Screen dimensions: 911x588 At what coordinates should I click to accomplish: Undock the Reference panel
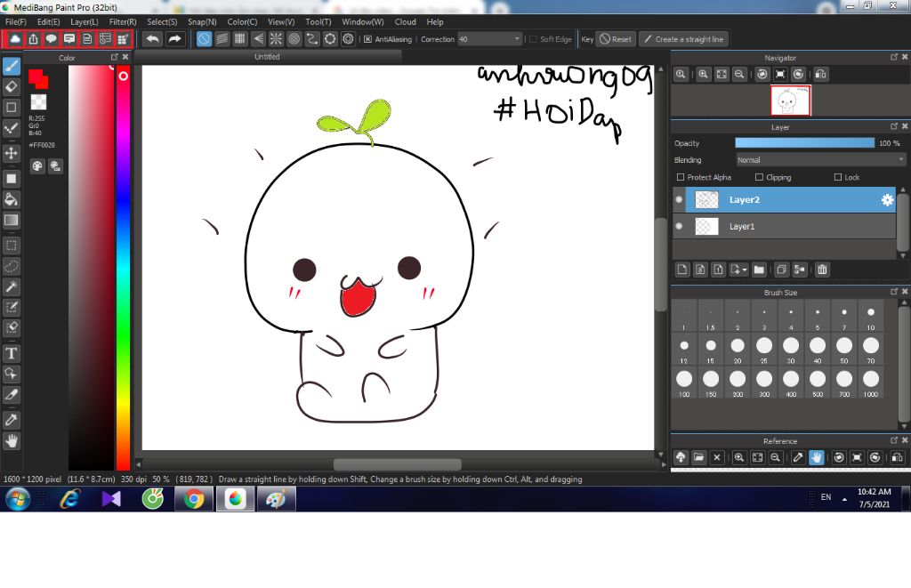click(x=893, y=440)
